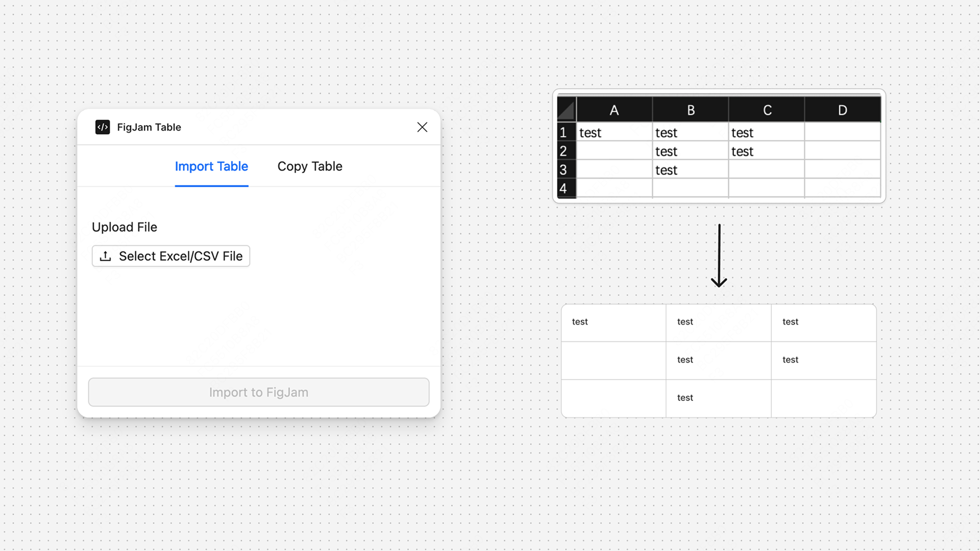The height and width of the screenshot is (551, 980).
Task: Click third-row middle test cell in FigJam table
Action: 719,398
